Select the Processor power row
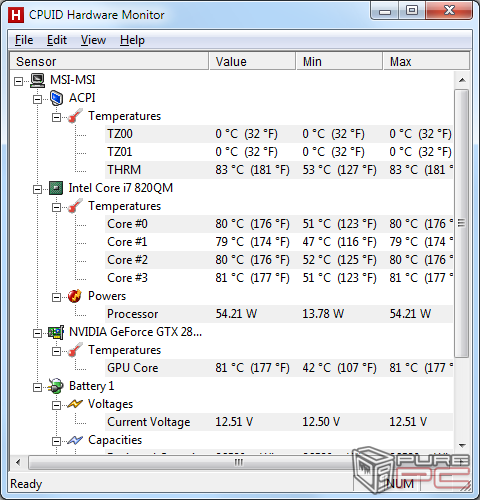480x500 pixels. coord(279,314)
